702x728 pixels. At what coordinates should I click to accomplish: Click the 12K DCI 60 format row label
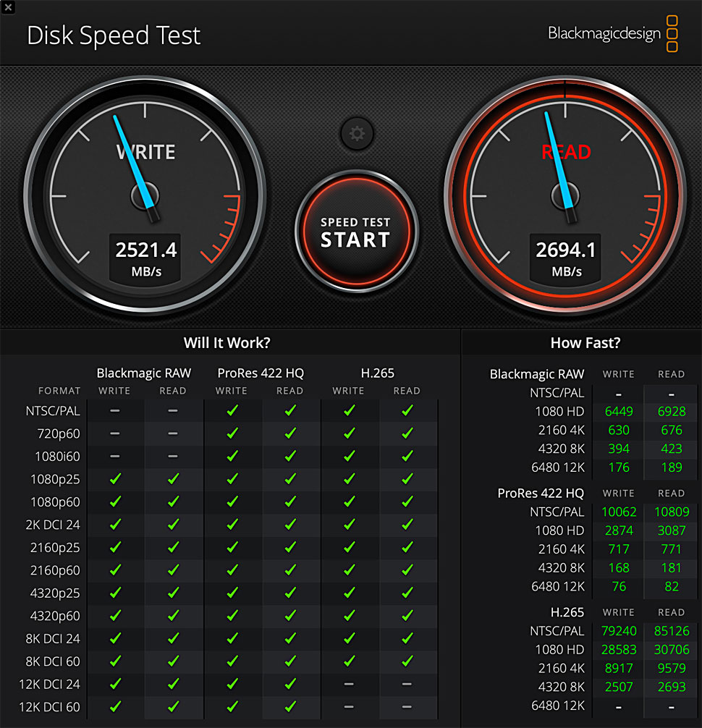[x=49, y=706]
